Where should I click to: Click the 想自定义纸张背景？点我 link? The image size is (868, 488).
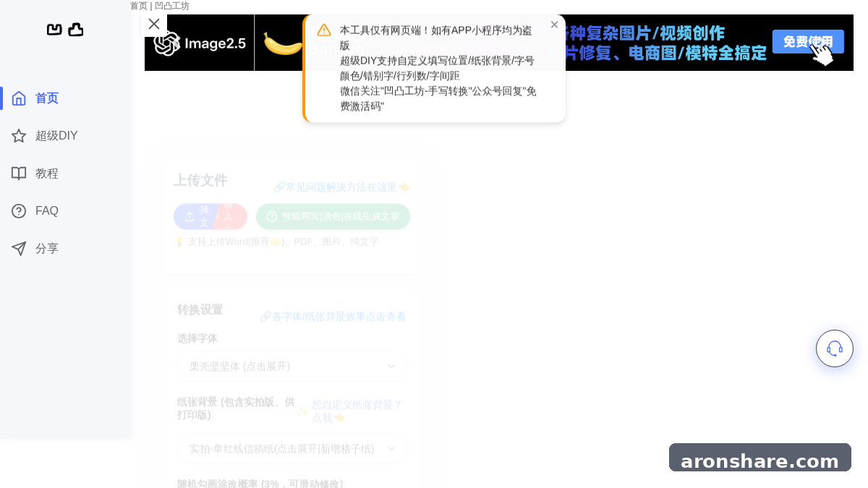(x=356, y=411)
